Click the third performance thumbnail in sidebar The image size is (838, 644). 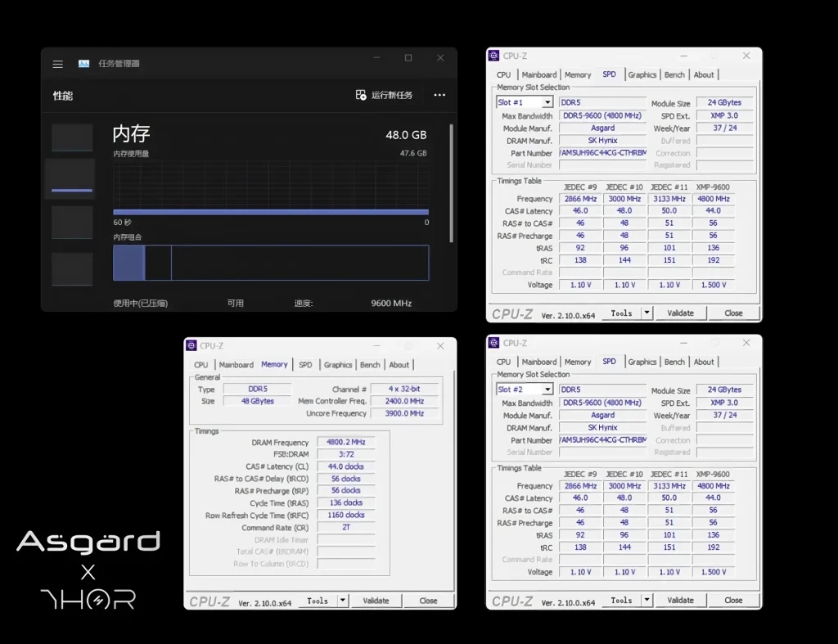[71, 222]
